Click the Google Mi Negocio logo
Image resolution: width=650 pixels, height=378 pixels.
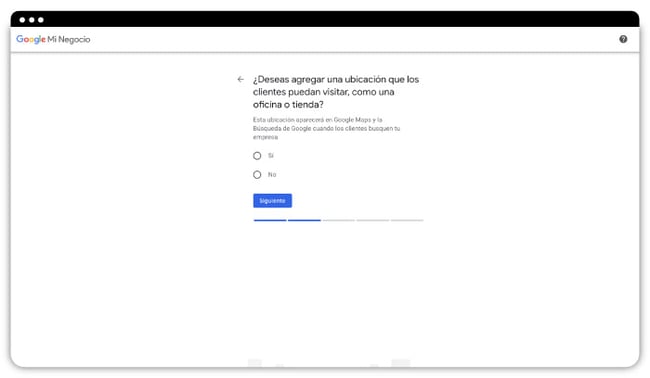coord(53,39)
